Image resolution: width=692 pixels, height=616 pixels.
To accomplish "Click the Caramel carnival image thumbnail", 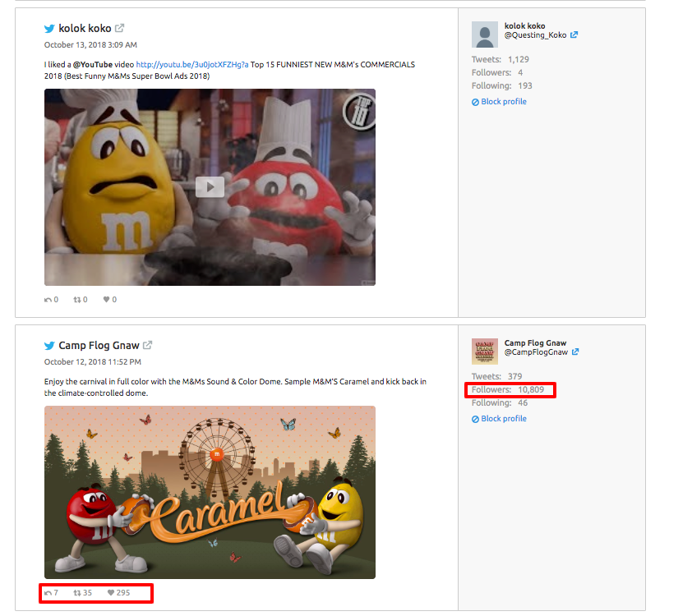I will click(x=210, y=492).
